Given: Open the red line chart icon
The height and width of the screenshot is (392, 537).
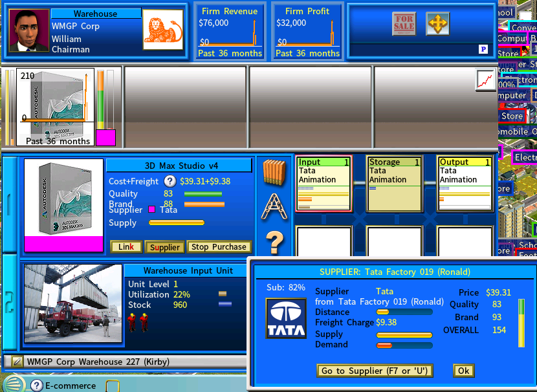Looking at the screenshot, I should pos(485,80).
